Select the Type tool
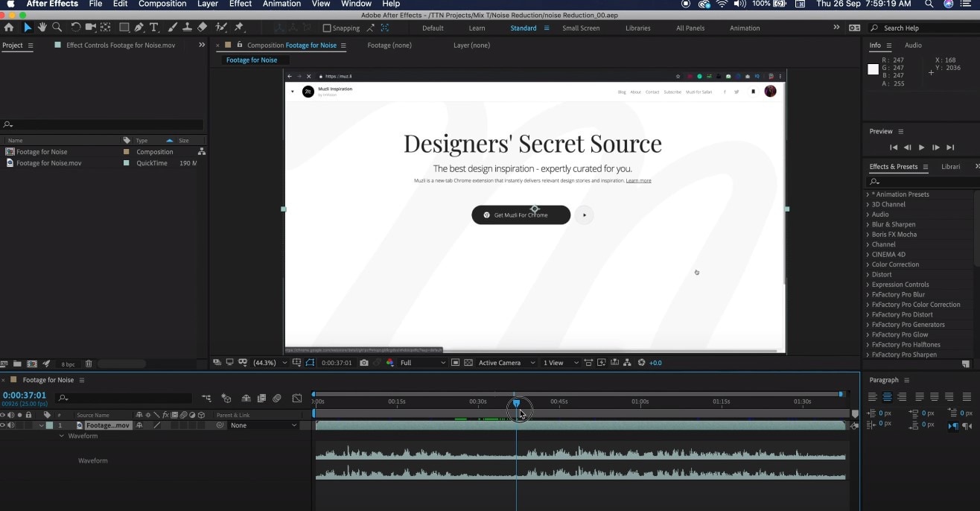The width and height of the screenshot is (980, 511). [x=154, y=28]
